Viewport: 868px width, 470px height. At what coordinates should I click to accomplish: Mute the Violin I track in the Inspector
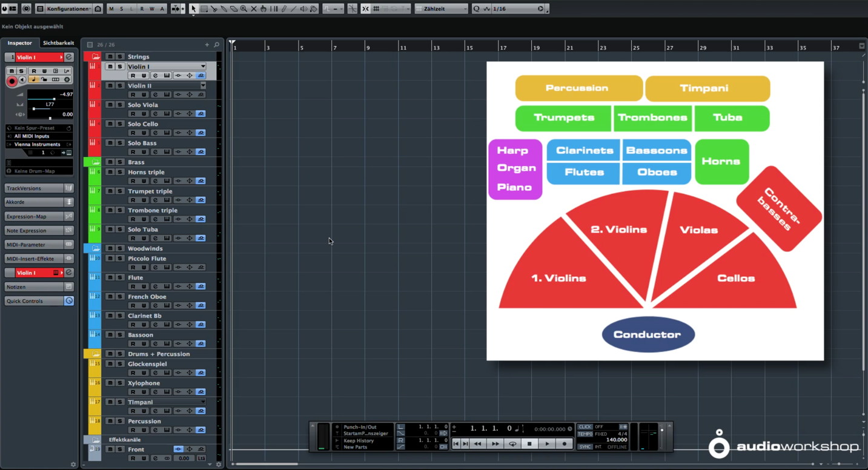pos(12,71)
